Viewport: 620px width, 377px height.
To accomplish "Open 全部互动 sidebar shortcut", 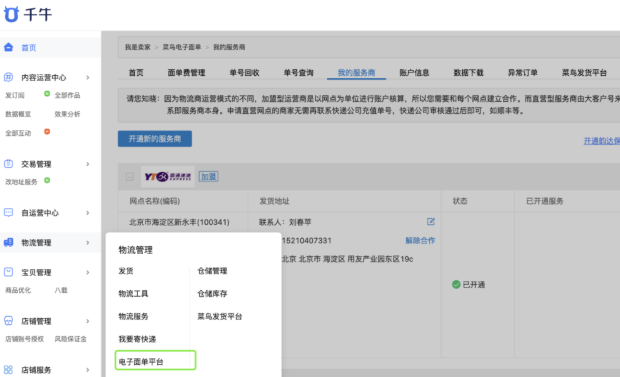I will [18, 133].
